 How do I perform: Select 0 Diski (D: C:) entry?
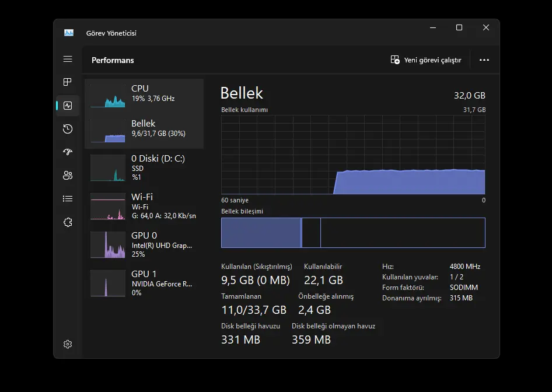[144, 168]
